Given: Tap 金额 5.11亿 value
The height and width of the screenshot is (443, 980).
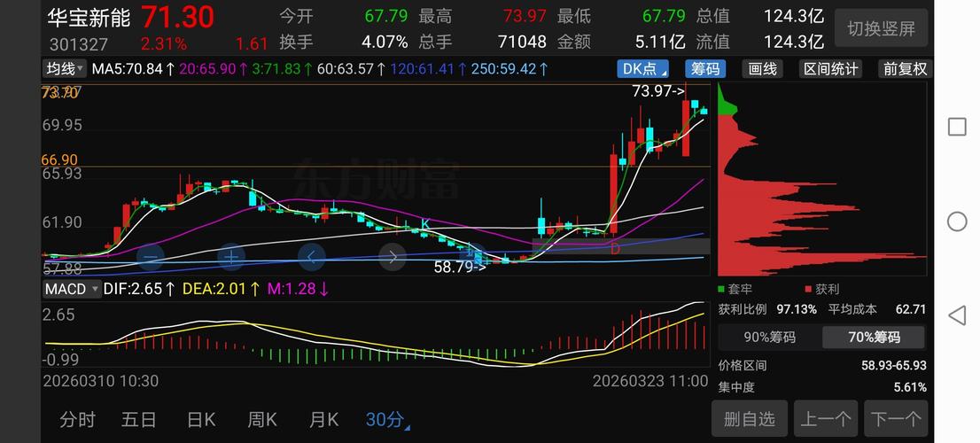Looking at the screenshot, I should point(660,43).
